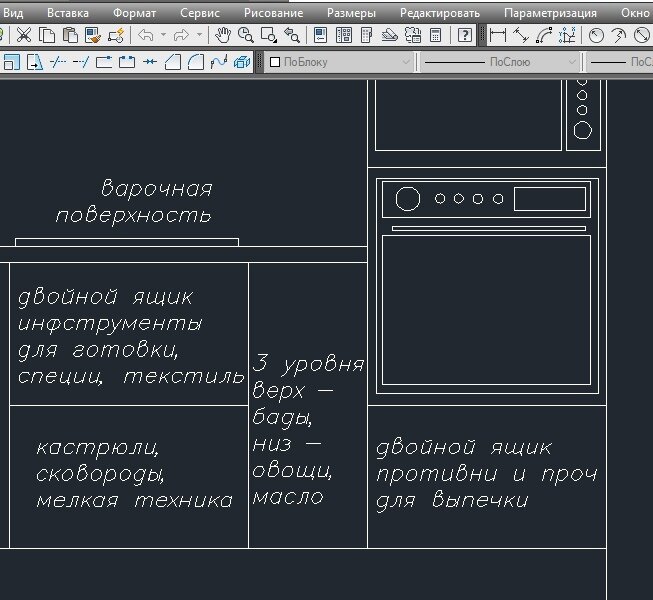Select the 'масло' drawing text
653x600 pixels.
(288, 497)
